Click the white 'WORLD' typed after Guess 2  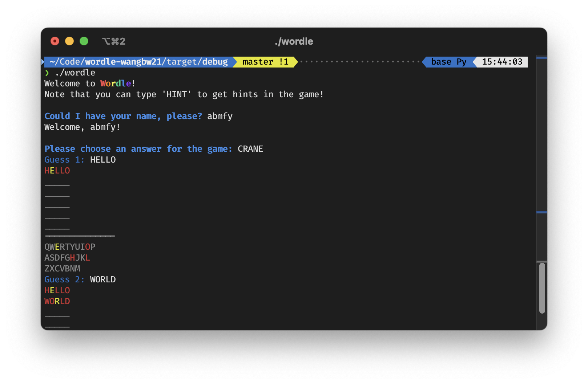[103, 279]
